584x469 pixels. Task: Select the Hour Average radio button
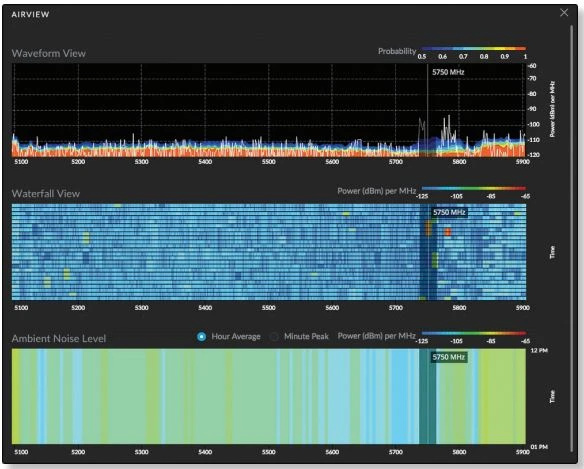point(201,336)
